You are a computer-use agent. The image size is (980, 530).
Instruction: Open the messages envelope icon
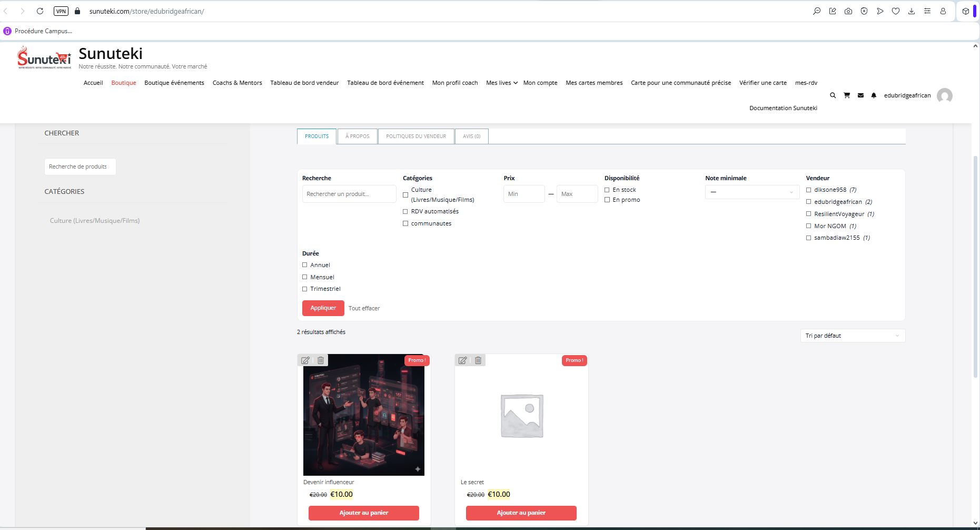click(x=860, y=95)
